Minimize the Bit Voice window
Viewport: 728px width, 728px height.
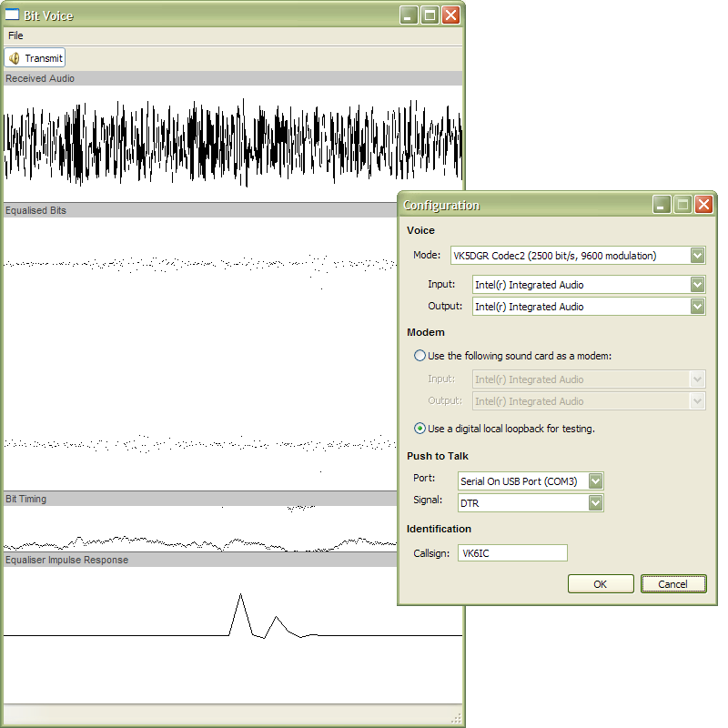(409, 15)
